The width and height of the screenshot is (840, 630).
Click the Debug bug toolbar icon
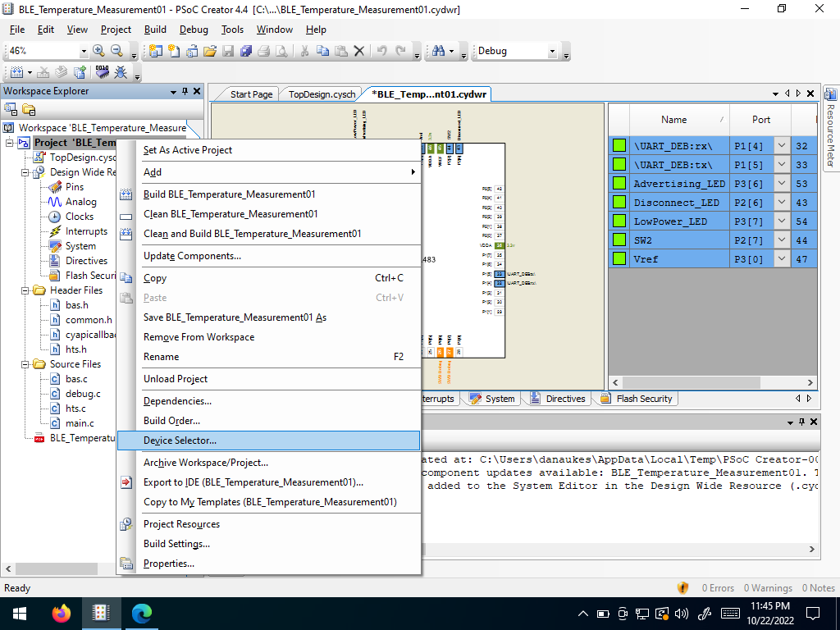[x=121, y=72]
